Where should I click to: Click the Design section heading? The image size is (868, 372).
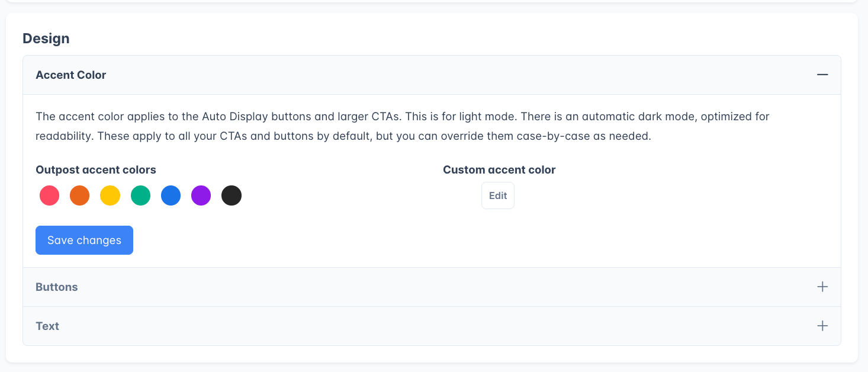tap(46, 39)
